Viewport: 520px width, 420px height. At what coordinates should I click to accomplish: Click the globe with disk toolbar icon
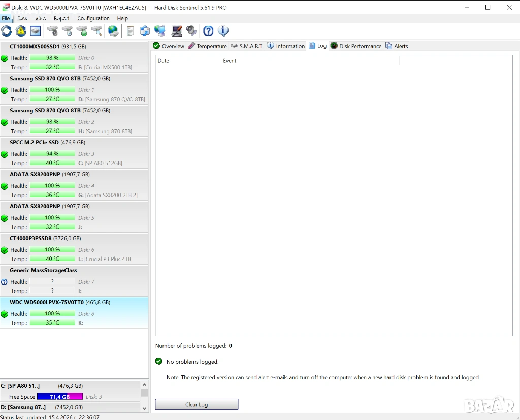pyautogui.click(x=113, y=31)
